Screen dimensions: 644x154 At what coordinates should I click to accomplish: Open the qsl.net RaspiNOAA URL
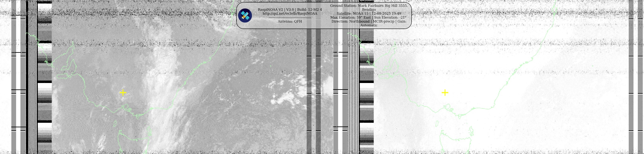[x=290, y=13]
